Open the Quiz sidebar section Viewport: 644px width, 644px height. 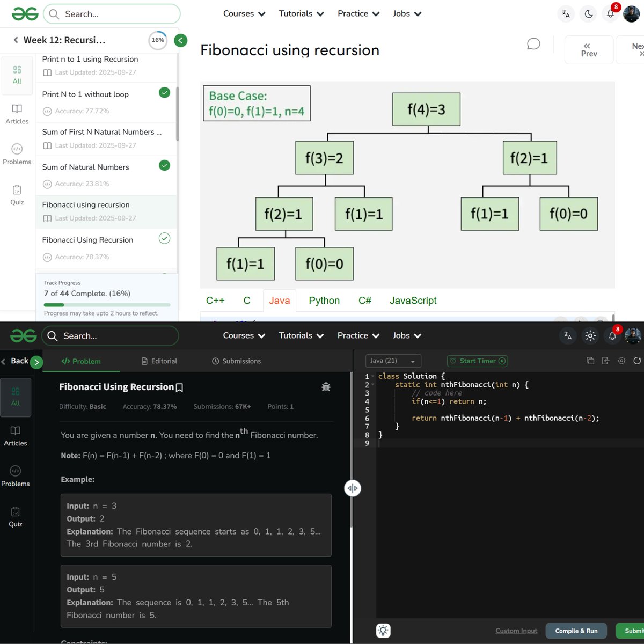pyautogui.click(x=15, y=516)
